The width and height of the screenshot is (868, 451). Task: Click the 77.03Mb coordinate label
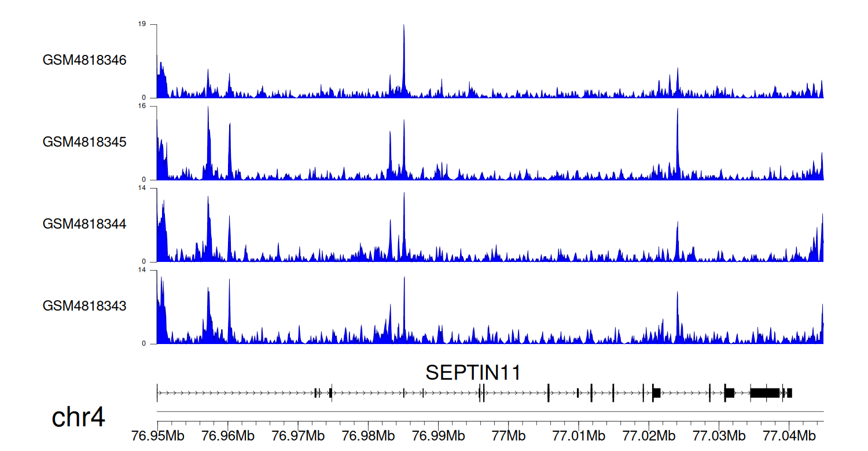point(718,435)
